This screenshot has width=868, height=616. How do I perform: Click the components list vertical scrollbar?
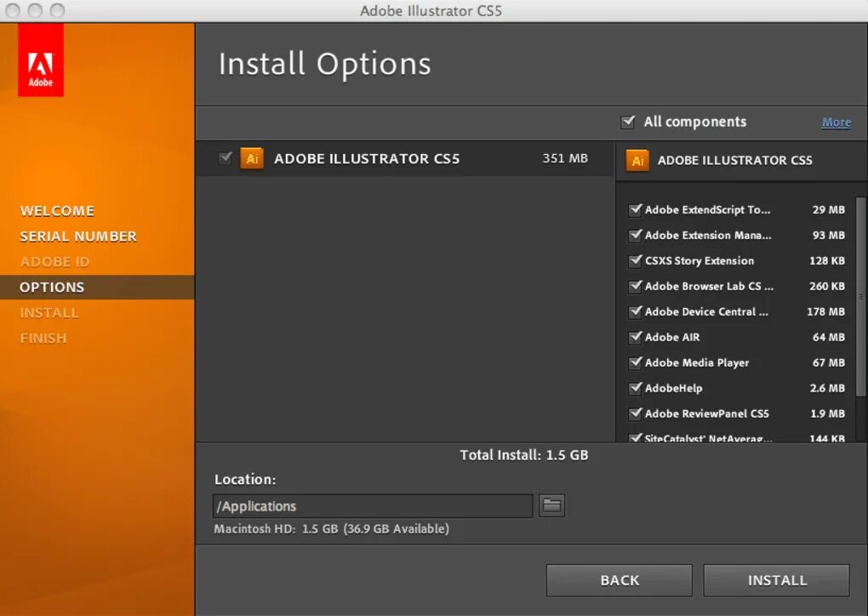point(861,297)
